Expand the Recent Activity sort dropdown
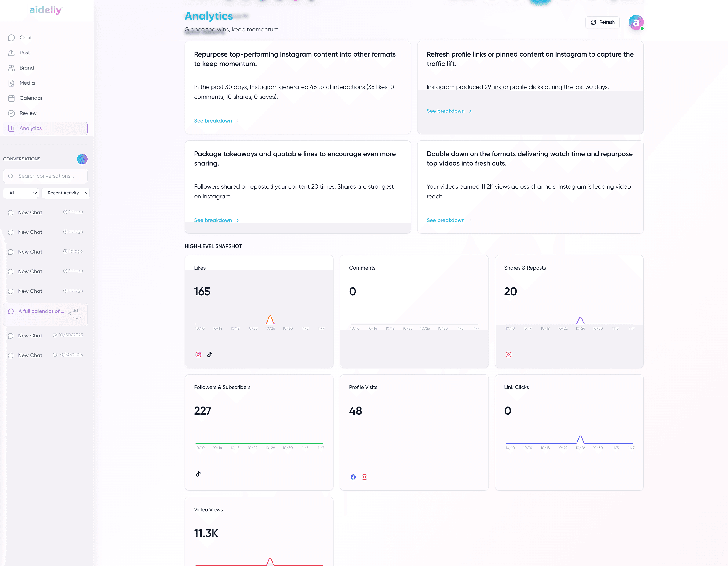The image size is (728, 566). click(x=65, y=193)
